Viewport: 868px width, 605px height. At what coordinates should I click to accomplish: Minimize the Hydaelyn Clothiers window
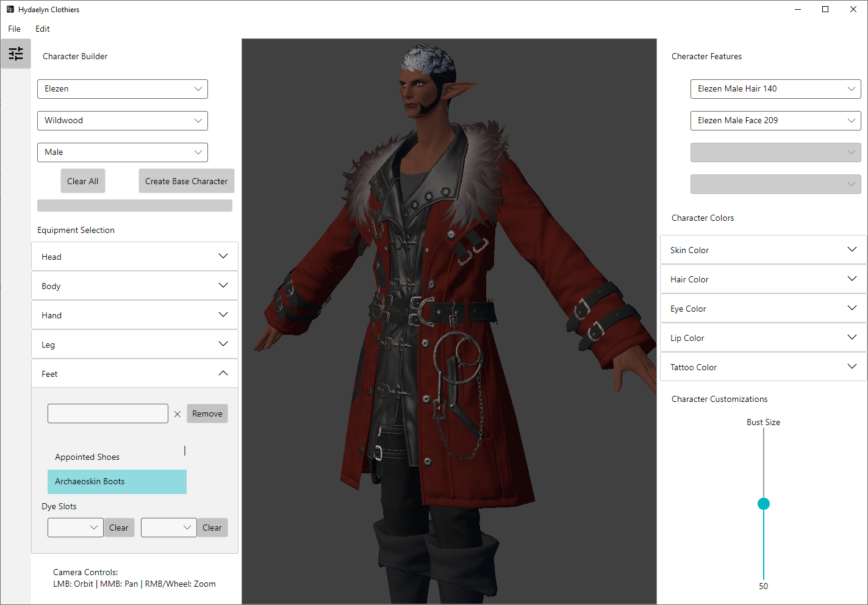pyautogui.click(x=798, y=9)
